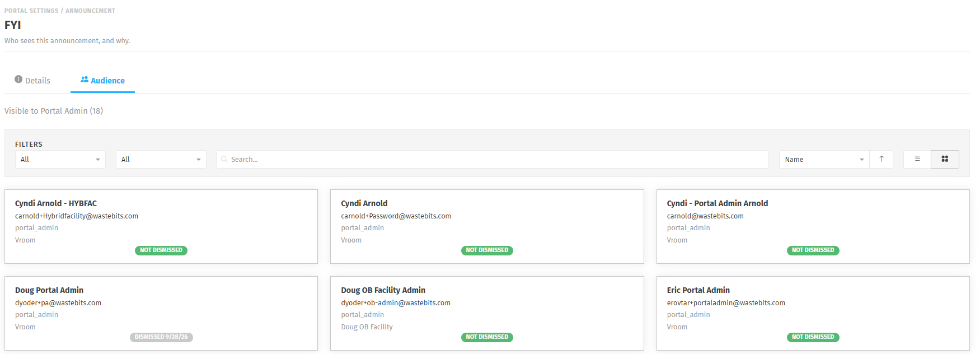This screenshot has width=980, height=354.
Task: Select dyoder+pa@wastebits.com email
Action: click(x=58, y=303)
